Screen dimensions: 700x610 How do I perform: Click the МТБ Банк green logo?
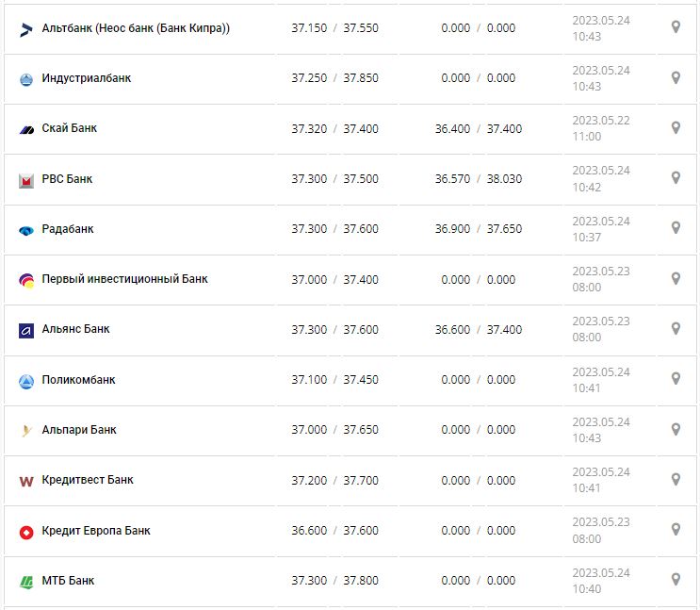coord(26,582)
